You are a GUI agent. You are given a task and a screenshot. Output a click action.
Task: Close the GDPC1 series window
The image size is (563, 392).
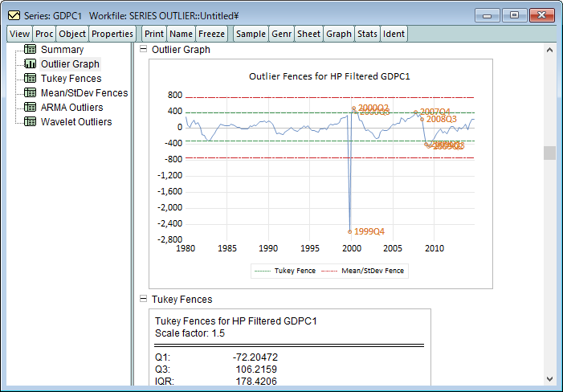542,15
